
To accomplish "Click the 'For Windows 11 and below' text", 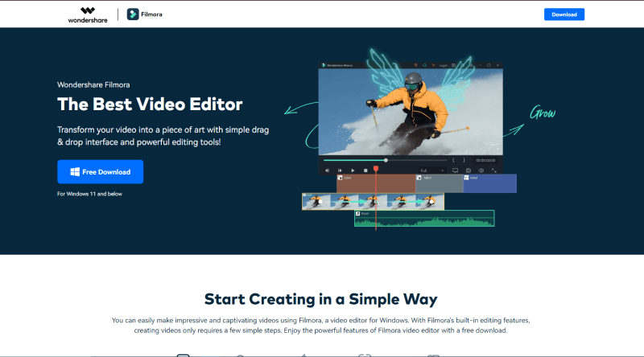I will click(x=89, y=194).
